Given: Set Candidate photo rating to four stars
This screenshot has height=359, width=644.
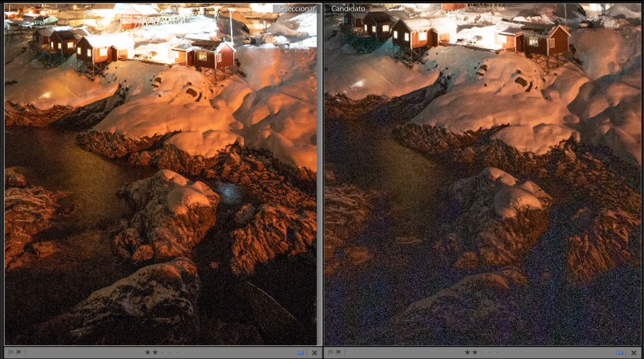Looking at the screenshot, I should click(490, 353).
